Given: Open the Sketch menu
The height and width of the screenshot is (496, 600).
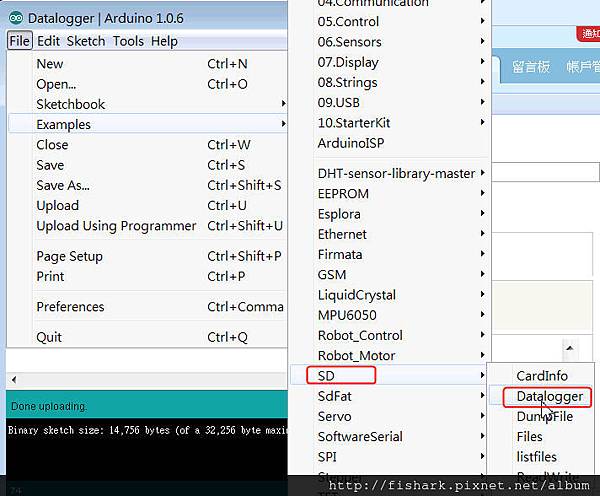Looking at the screenshot, I should 86,41.
